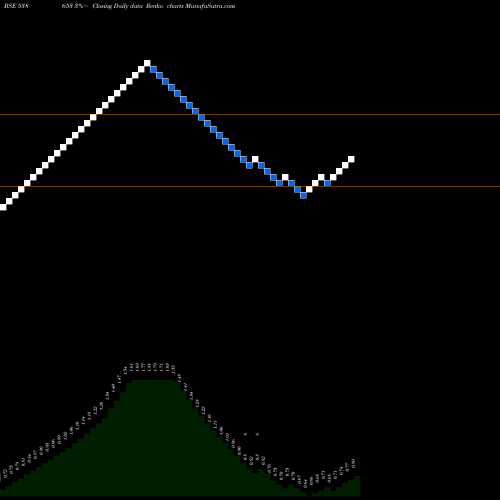The height and width of the screenshot is (500, 500).
Task: Click the 'MunafaSutra.com' text in the header
Action: [210, 6]
